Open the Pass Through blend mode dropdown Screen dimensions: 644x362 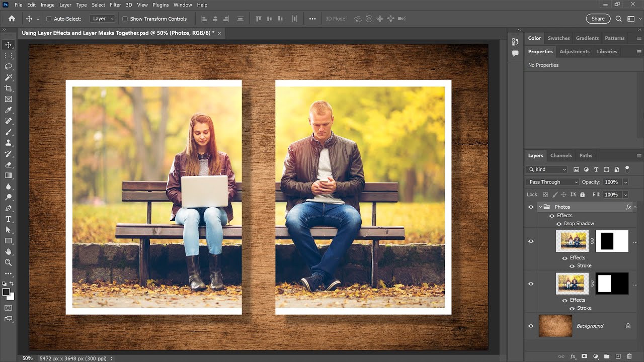pyautogui.click(x=552, y=182)
